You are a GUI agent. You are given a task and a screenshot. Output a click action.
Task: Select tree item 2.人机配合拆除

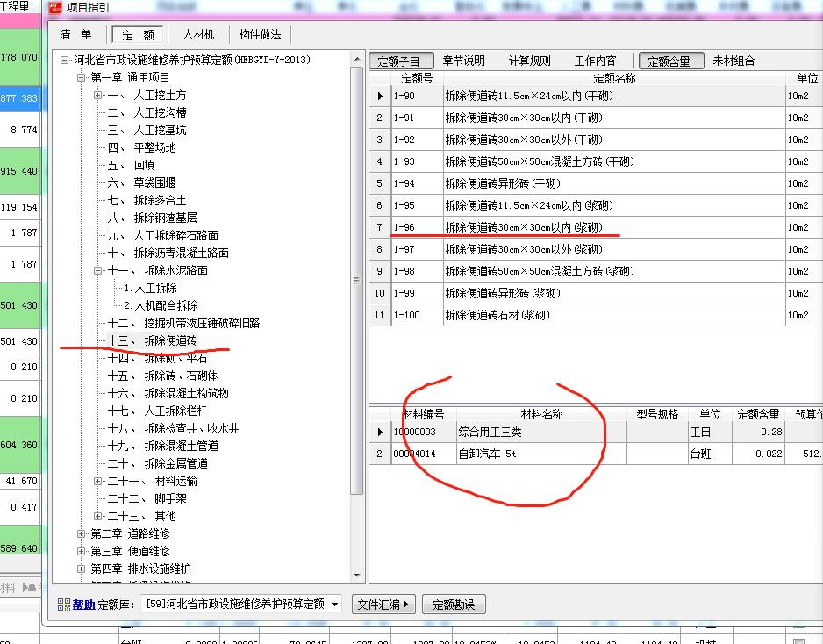[x=161, y=305]
